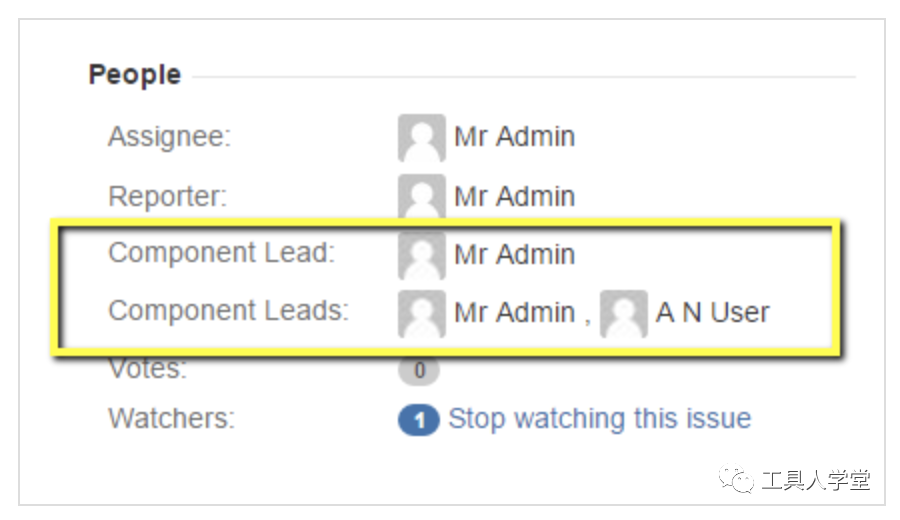Open the A N User profile link
This screenshot has width=900, height=520.
click(x=712, y=313)
